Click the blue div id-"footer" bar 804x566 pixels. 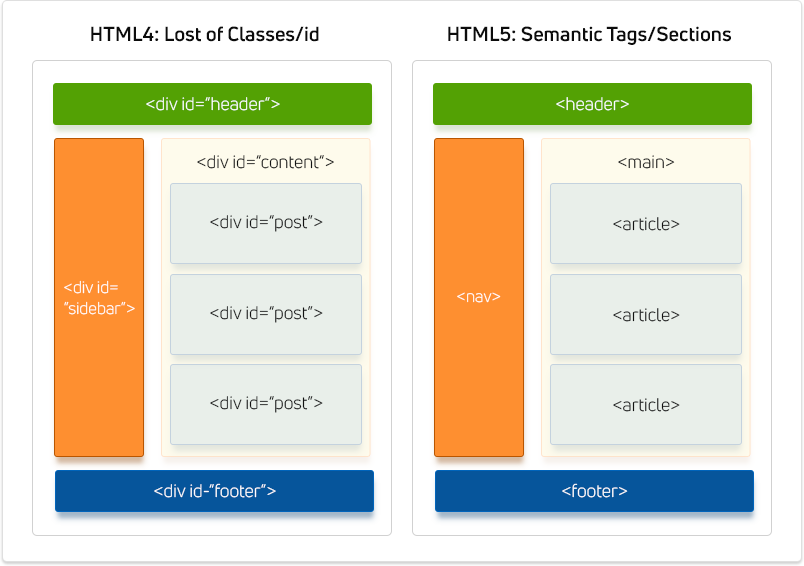click(214, 491)
